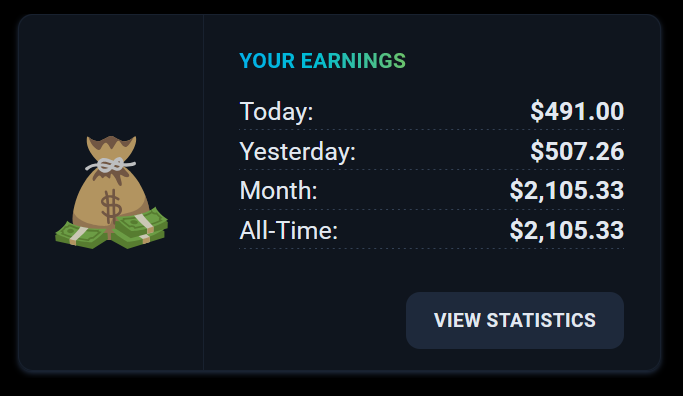683x396 pixels.
Task: Click the top opening of money bag
Action: tap(112, 144)
